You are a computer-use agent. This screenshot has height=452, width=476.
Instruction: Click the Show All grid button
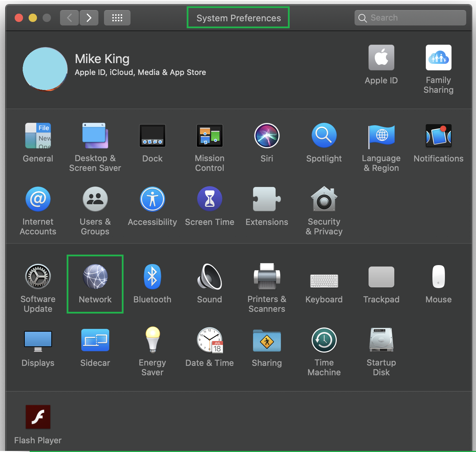(117, 18)
